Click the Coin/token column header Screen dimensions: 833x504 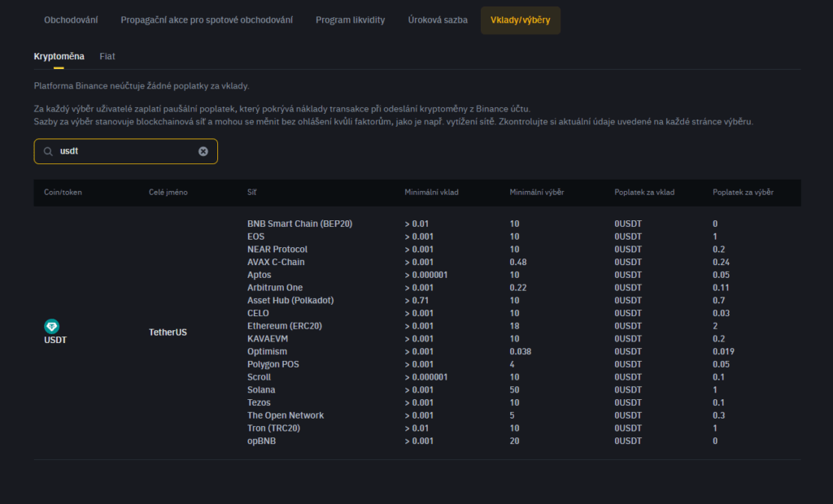pos(63,193)
